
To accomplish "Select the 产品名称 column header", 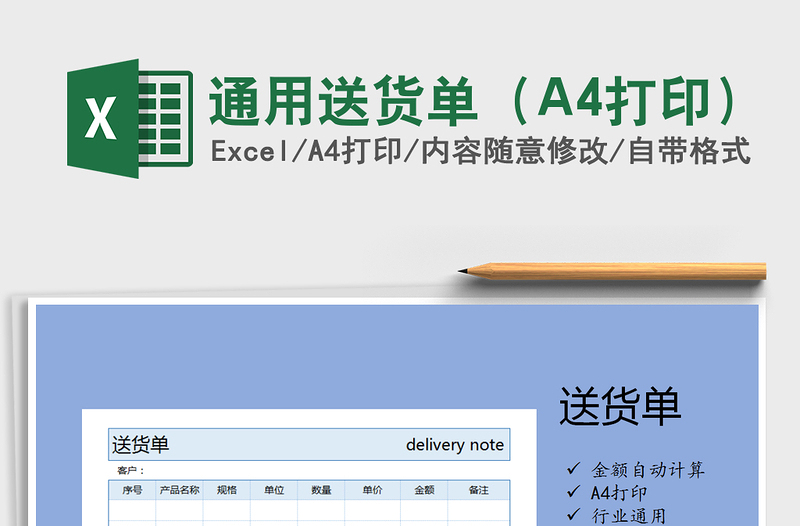I will [x=179, y=490].
